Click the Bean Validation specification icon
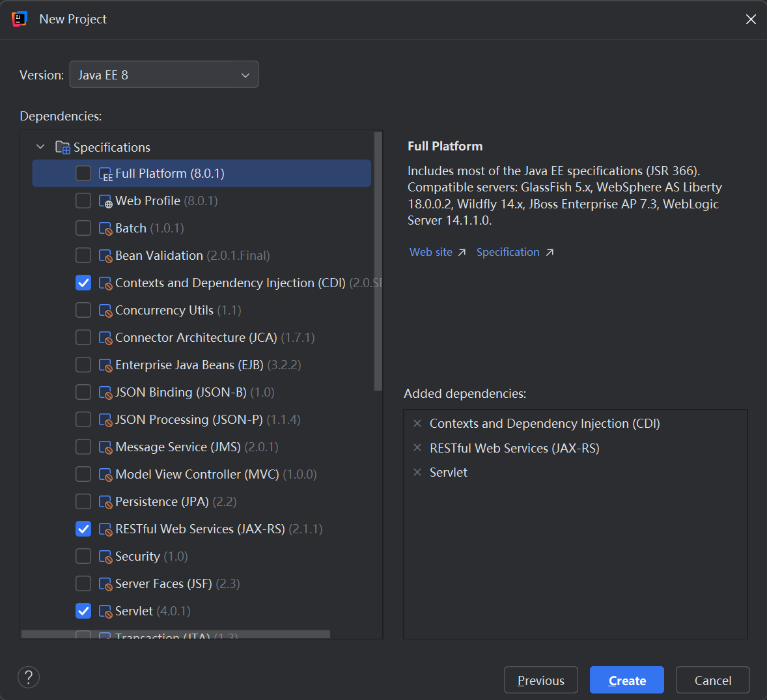 pos(105,256)
